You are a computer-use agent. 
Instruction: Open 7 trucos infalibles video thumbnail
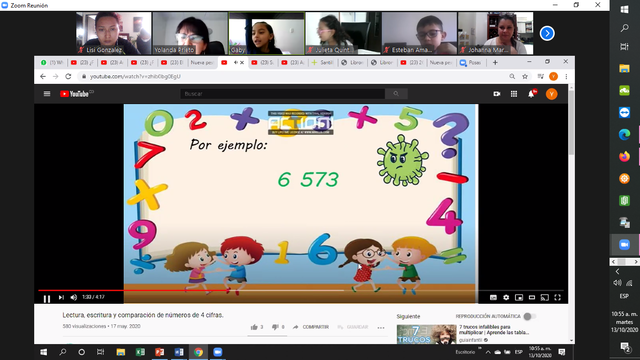click(427, 334)
